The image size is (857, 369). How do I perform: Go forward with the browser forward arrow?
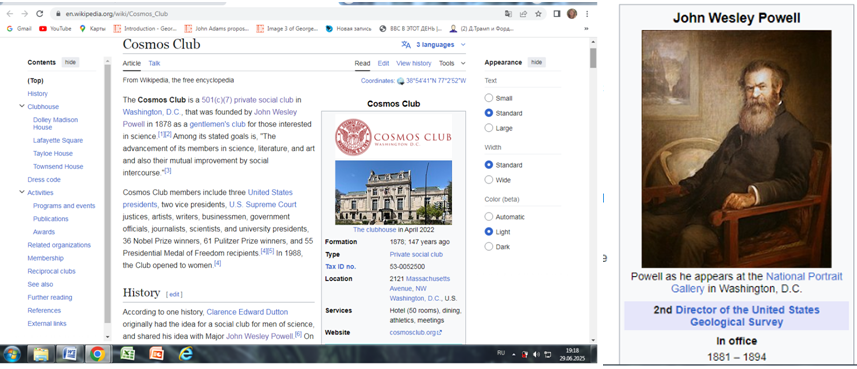pos(25,14)
